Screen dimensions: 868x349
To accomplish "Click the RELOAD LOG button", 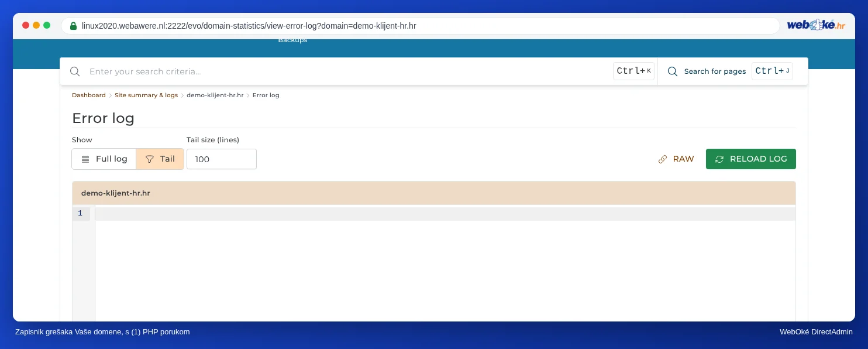I will (x=751, y=159).
